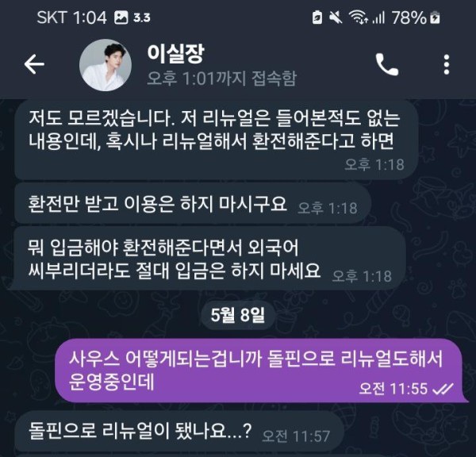Select message 돌핀으로 리뉴얼이 됐나요...?

click(179, 431)
